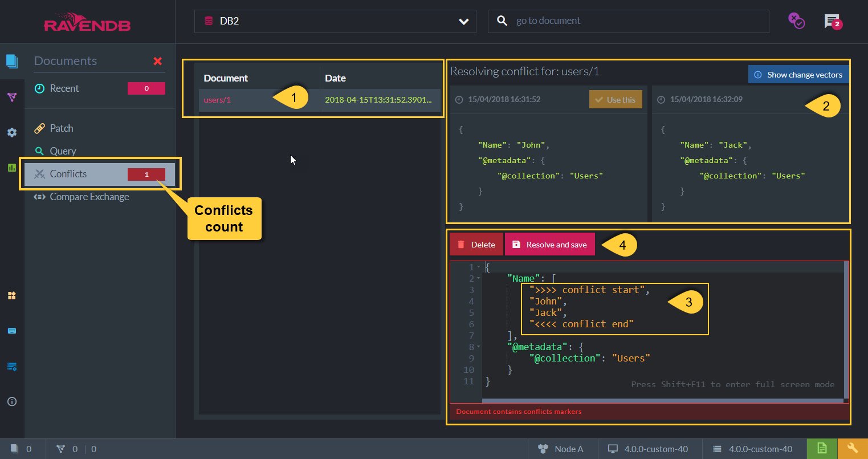Open the Compare Exchange menu item
Screen dimensions: 868x459
(100, 197)
